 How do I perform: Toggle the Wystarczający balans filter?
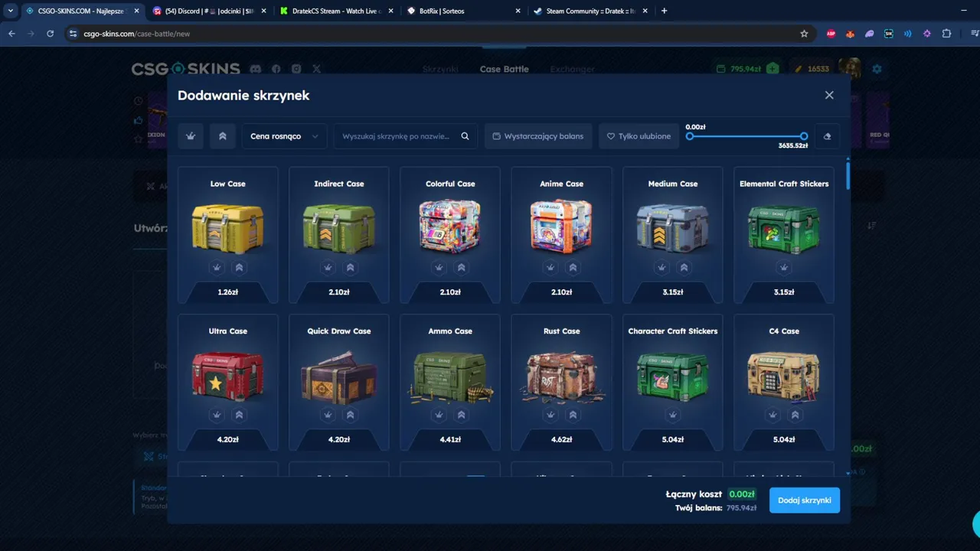538,136
